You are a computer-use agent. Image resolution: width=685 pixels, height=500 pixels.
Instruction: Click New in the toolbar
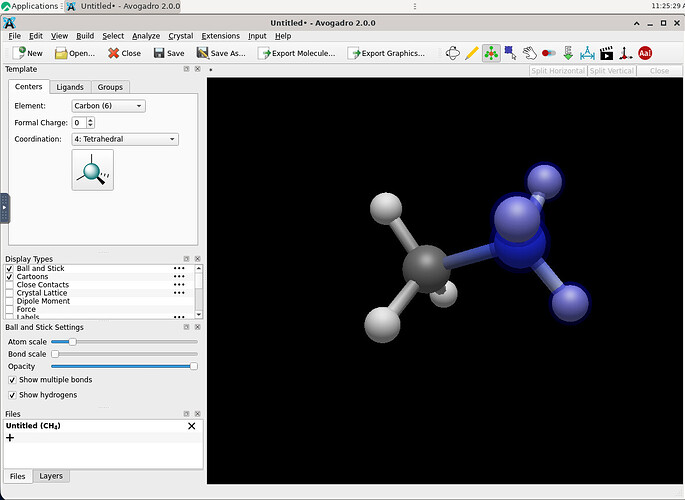coord(28,53)
